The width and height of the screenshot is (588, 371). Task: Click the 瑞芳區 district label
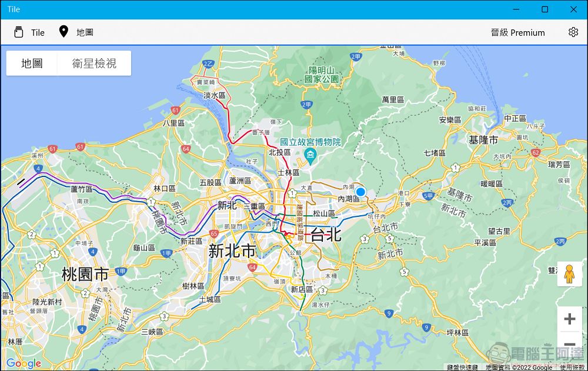(x=559, y=164)
